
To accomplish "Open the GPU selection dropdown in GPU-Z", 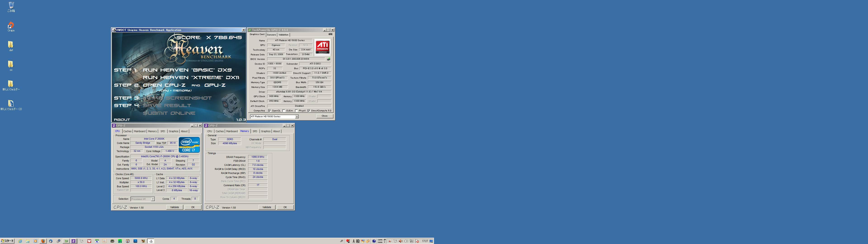I will pos(297,117).
